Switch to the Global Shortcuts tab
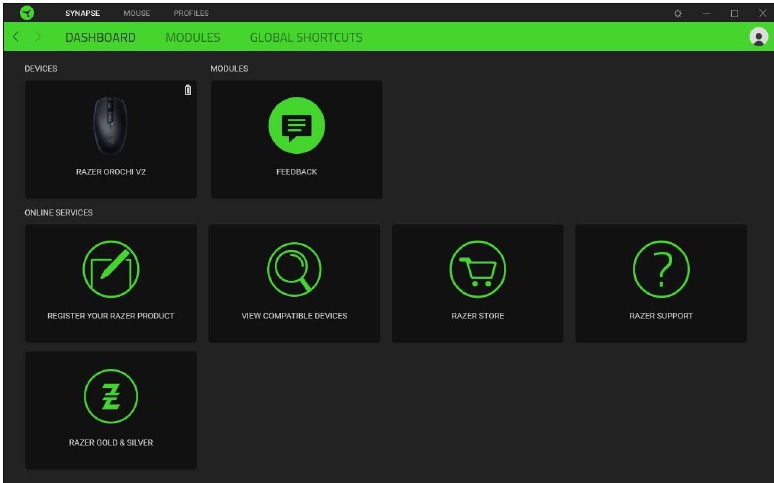 (x=306, y=37)
